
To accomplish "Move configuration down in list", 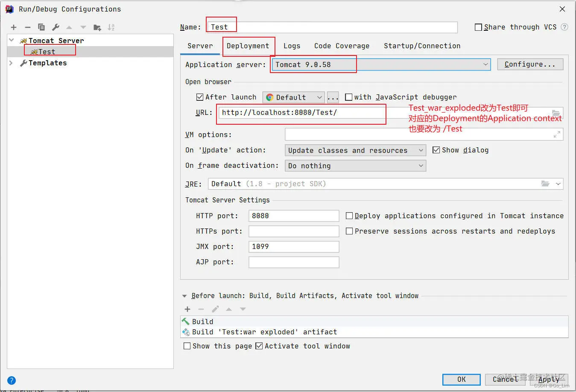I will 83,27.
